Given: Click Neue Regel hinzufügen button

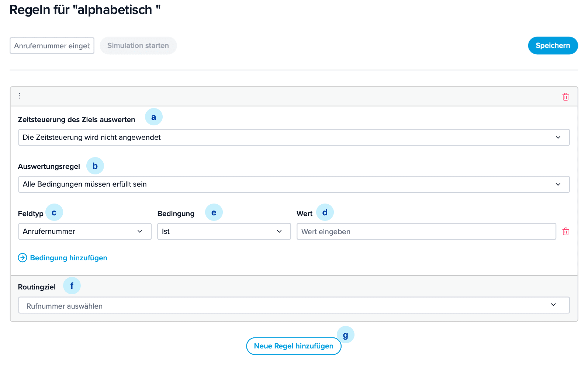Looking at the screenshot, I should tap(294, 346).
